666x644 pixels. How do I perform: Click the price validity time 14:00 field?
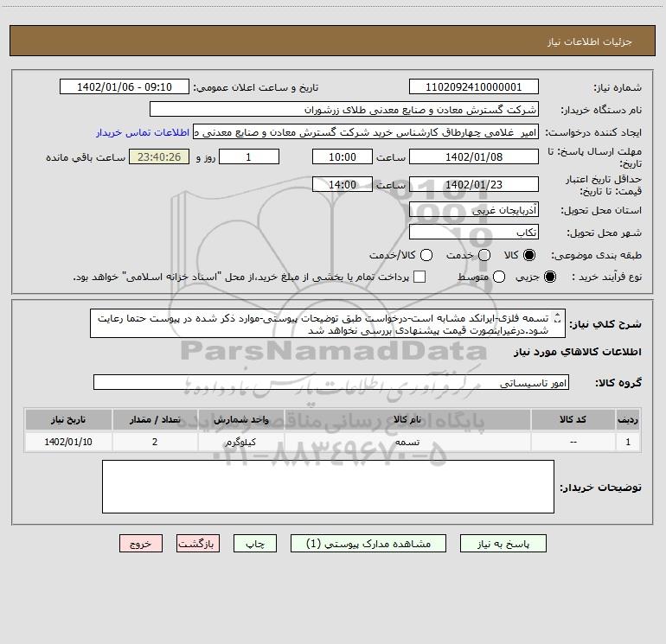click(343, 184)
